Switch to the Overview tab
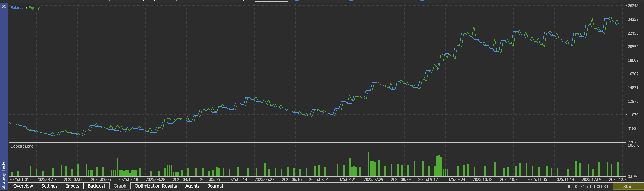The image size is (644, 191). (x=23, y=186)
